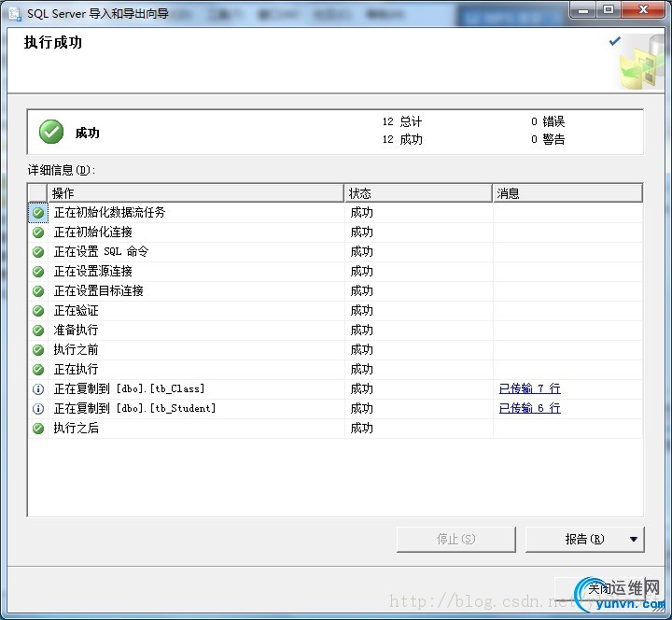Select the 执行之前 row

click(x=335, y=350)
